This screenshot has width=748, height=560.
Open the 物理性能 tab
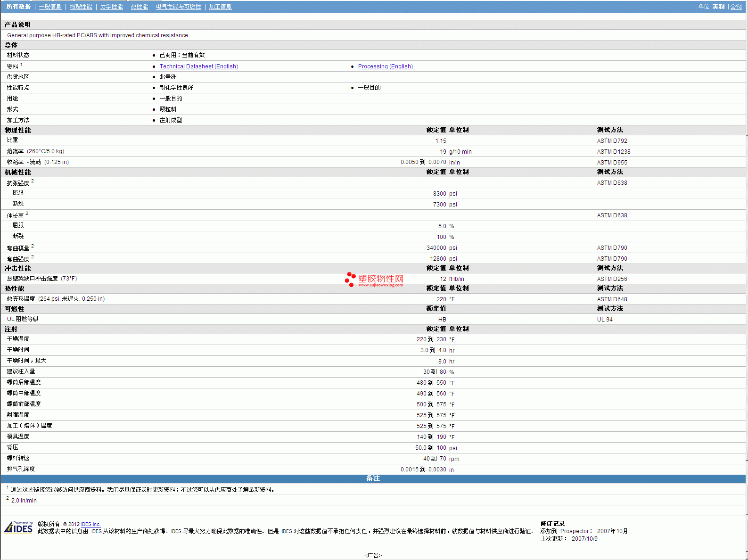(x=81, y=7)
